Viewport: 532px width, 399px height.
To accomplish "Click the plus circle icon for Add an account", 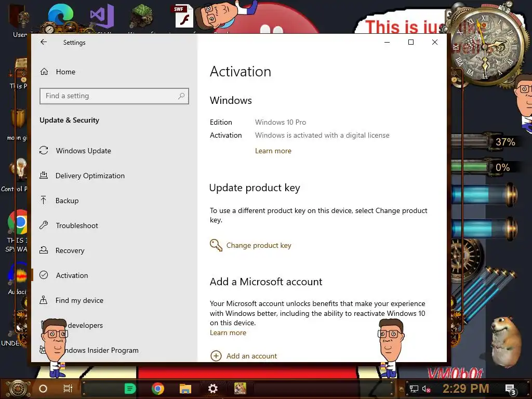I will tap(216, 356).
